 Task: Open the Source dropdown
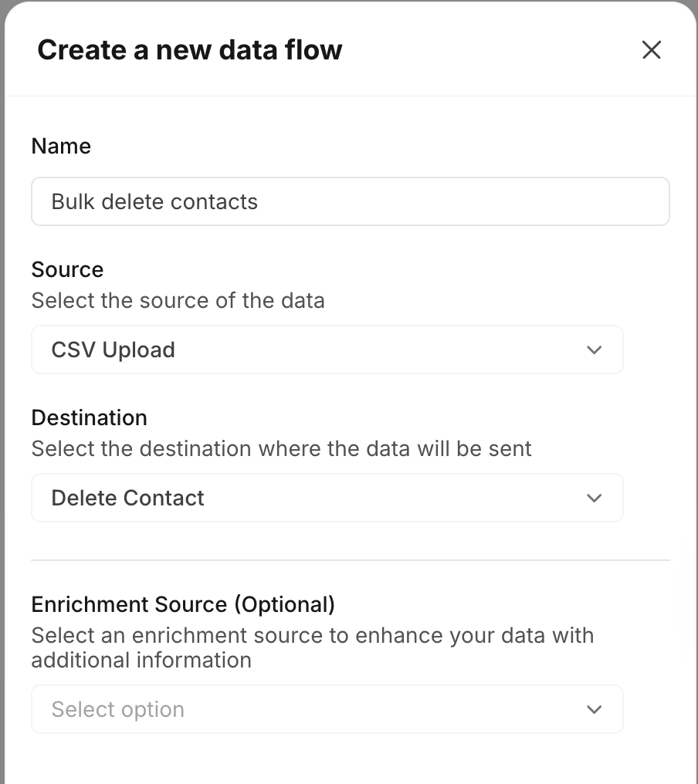[327, 350]
